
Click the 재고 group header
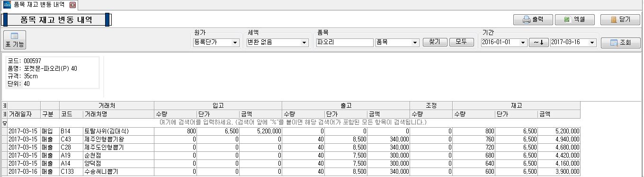(x=516, y=105)
